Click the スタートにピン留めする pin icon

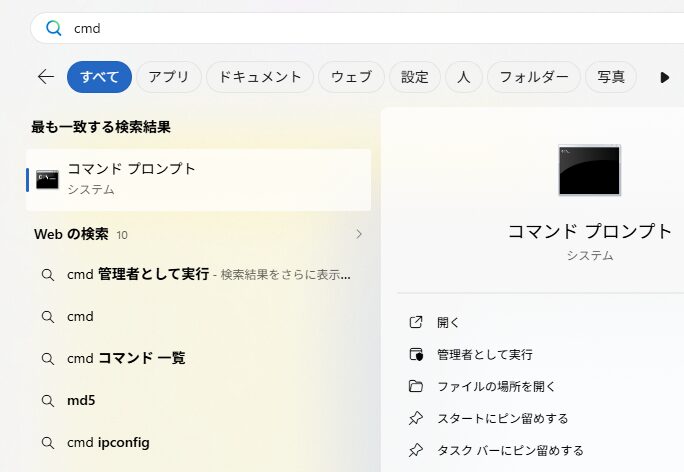417,418
